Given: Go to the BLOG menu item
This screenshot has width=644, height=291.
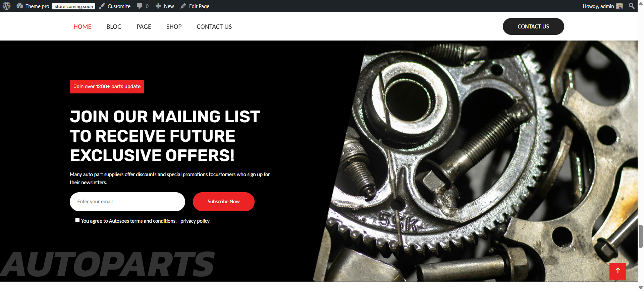Looking at the screenshot, I should (x=114, y=27).
